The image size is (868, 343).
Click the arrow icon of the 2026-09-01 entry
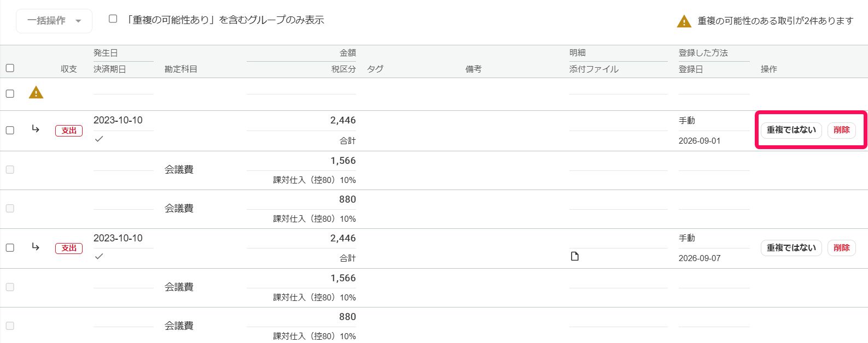coord(36,129)
